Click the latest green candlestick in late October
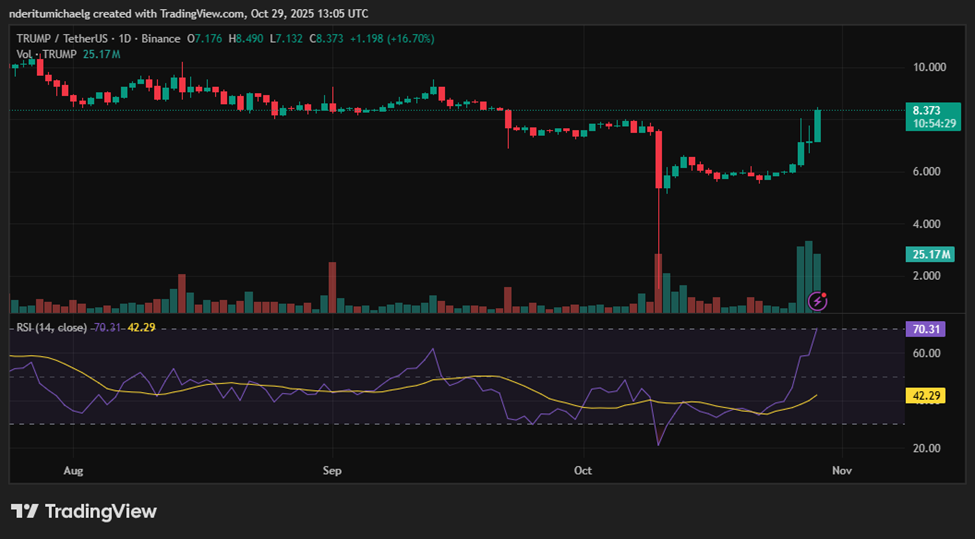975x539 pixels. tap(818, 126)
